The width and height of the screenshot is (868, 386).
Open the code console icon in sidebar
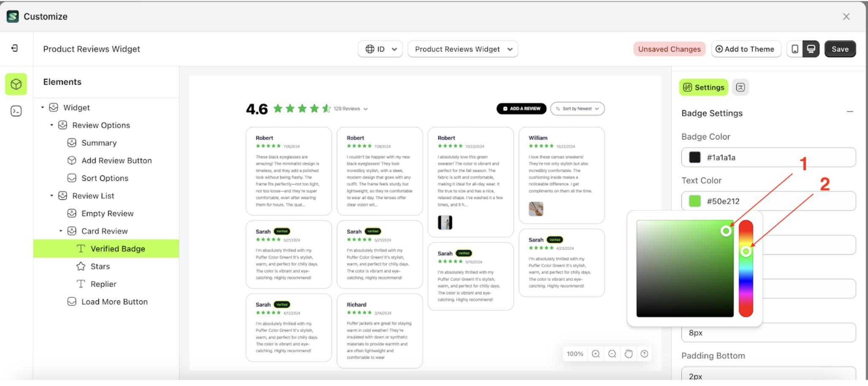click(16, 111)
